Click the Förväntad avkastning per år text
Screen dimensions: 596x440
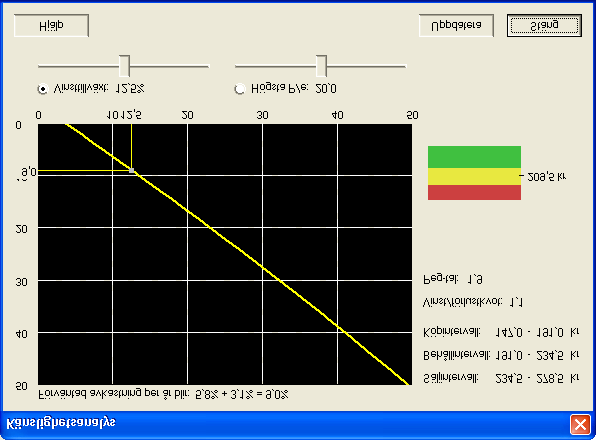click(x=163, y=394)
